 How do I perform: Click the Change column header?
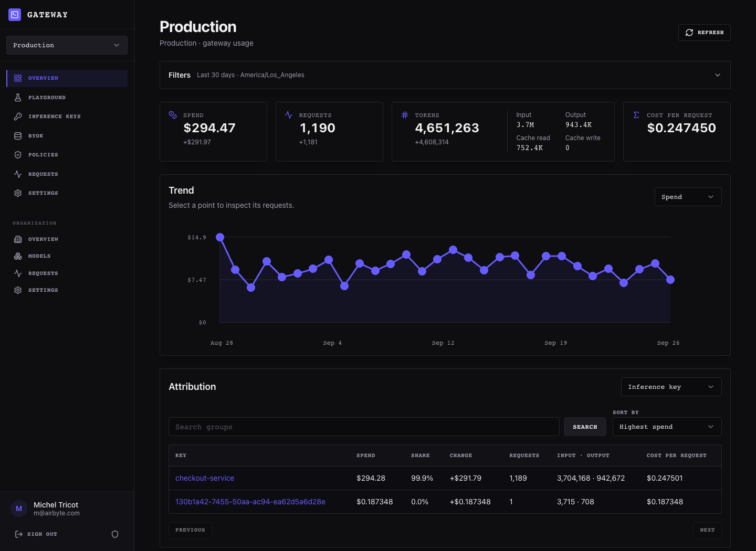[460, 455]
